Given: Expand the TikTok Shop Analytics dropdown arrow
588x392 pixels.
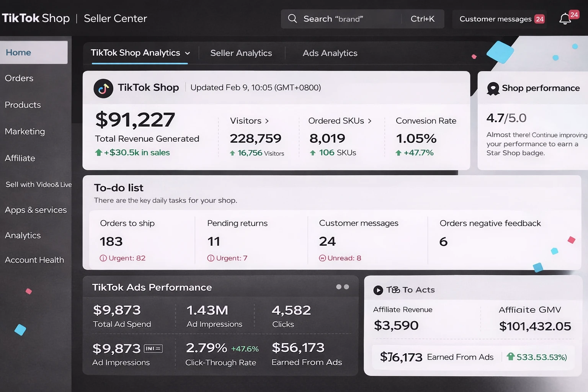Looking at the screenshot, I should tap(187, 53).
